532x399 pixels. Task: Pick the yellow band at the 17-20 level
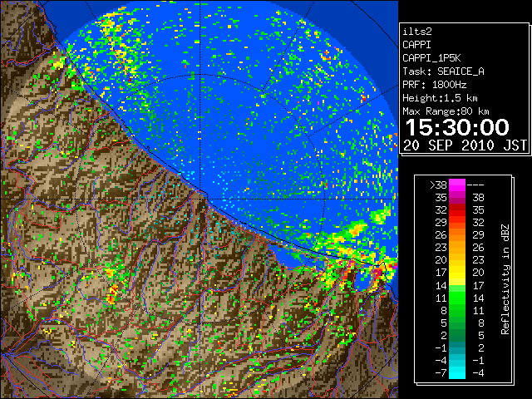[x=457, y=273]
